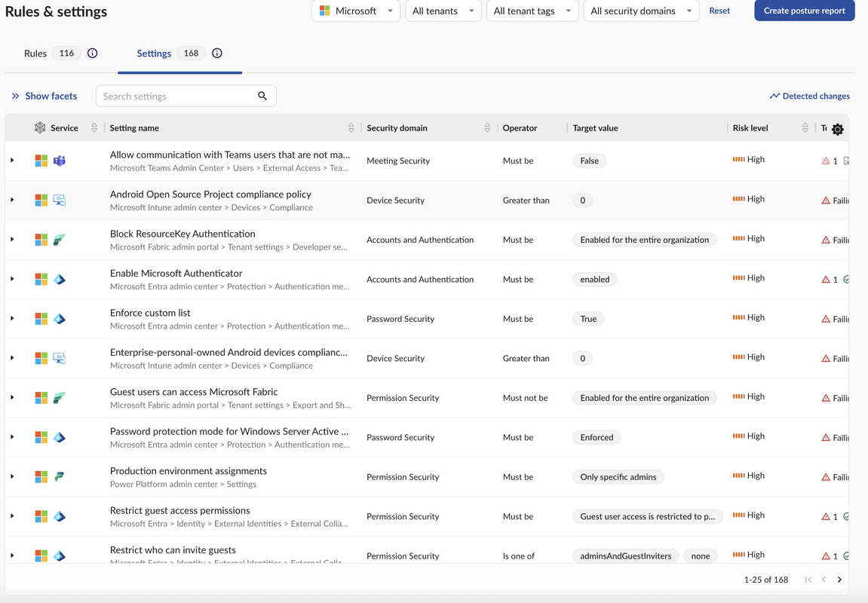Click the Microsoft logo in the Allow communication row
This screenshot has height=603, width=868.
(x=41, y=161)
